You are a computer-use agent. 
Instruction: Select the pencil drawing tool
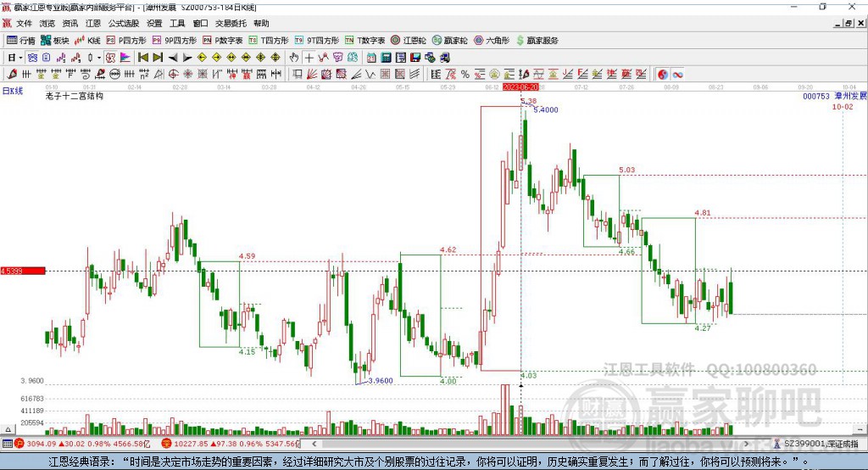coord(12,75)
